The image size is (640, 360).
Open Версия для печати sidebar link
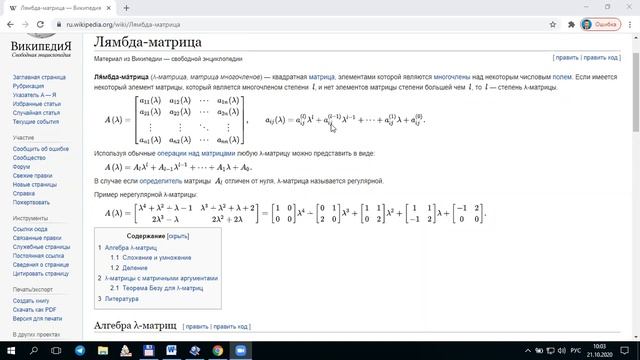click(x=38, y=318)
